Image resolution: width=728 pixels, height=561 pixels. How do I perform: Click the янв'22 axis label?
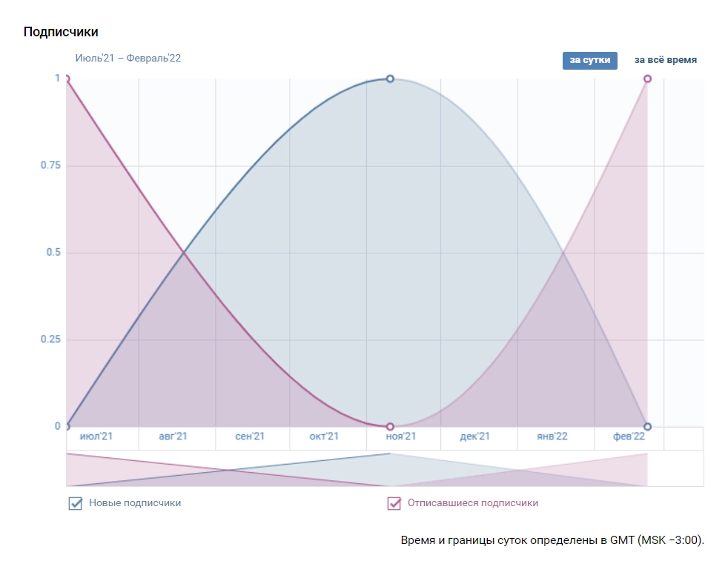point(552,436)
